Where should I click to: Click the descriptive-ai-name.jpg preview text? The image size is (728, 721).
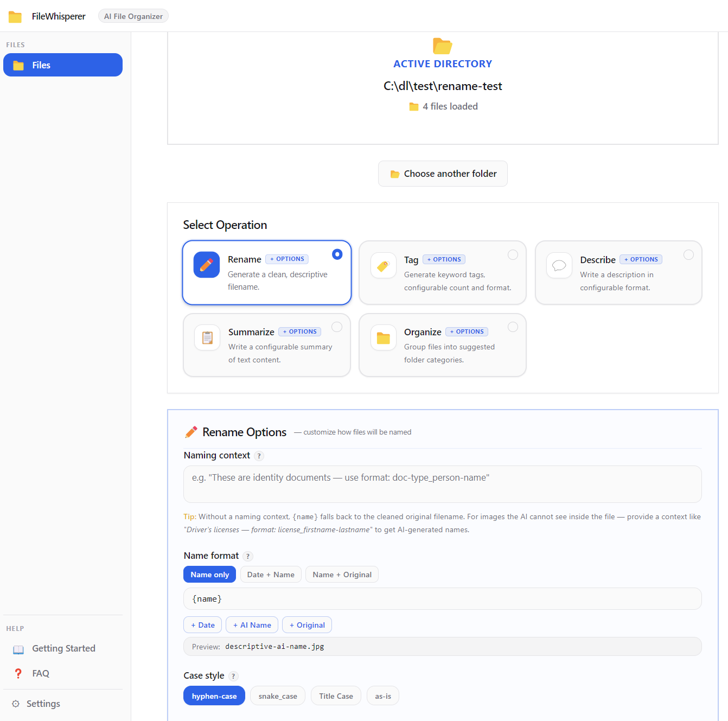coord(274,647)
